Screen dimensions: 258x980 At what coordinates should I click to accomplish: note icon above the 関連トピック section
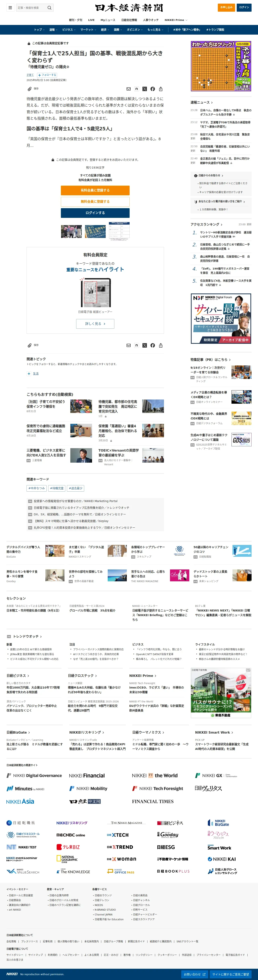pos(136,345)
